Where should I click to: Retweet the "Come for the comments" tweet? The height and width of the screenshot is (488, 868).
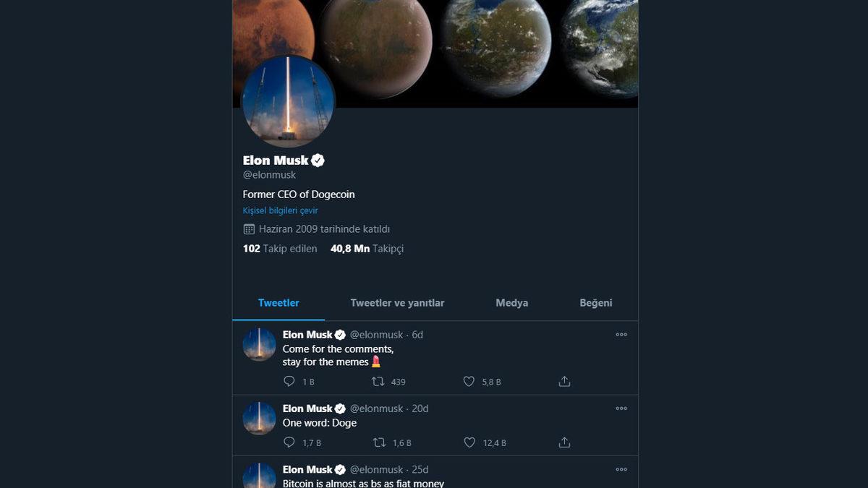(376, 381)
